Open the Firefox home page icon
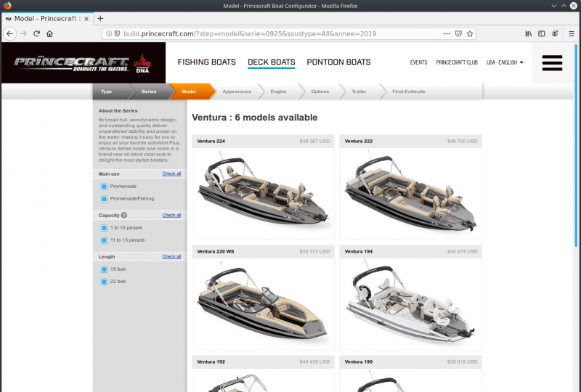 pyautogui.click(x=49, y=33)
